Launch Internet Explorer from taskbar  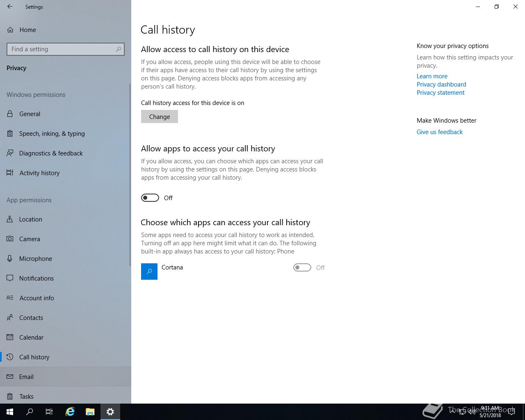coord(70,412)
